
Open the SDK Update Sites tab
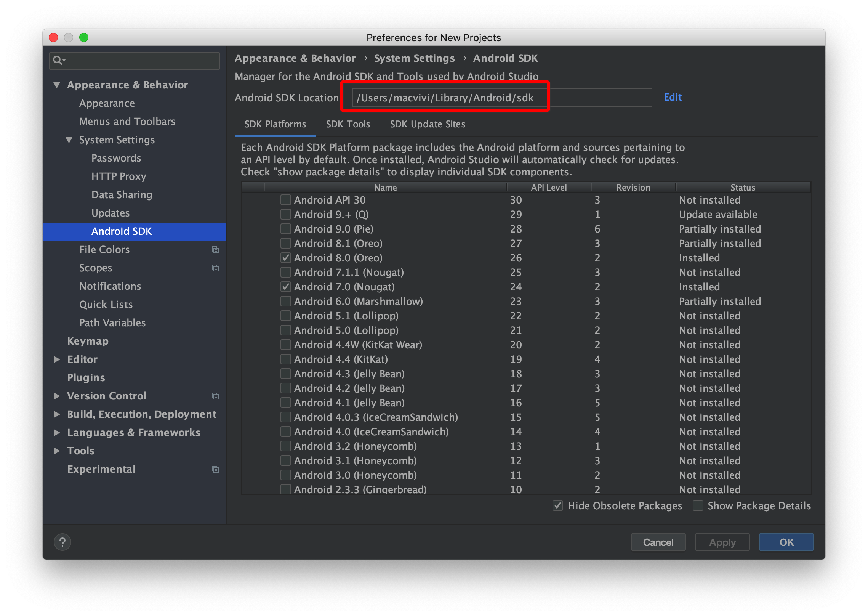[428, 124]
